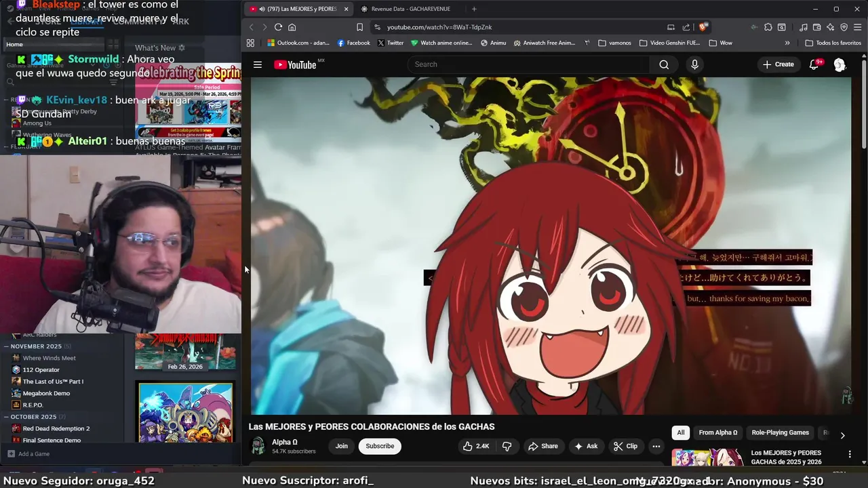Screen dimensions: 868x488
Task: Open Facebook bookmark
Action: click(353, 43)
